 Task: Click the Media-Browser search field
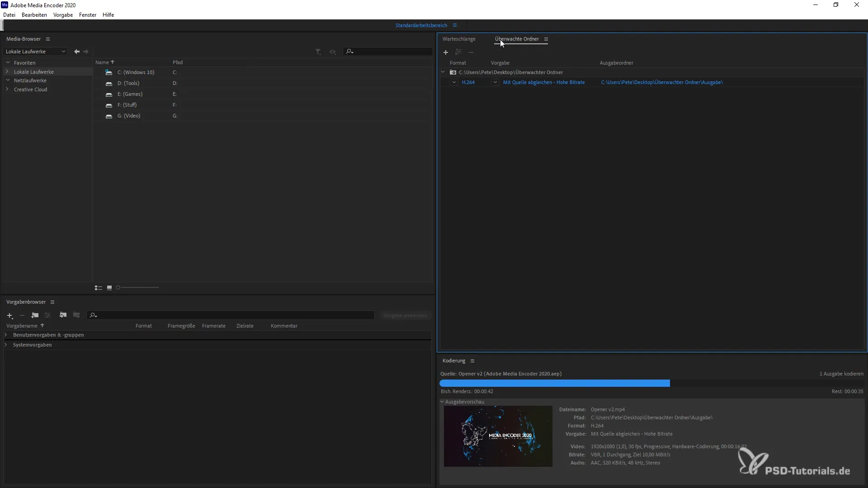(x=388, y=52)
